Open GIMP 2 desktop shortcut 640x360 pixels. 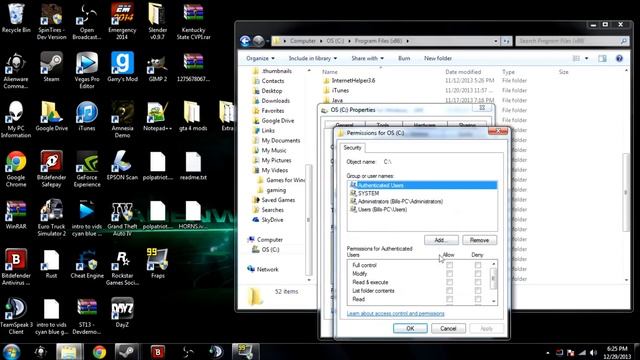[158, 67]
